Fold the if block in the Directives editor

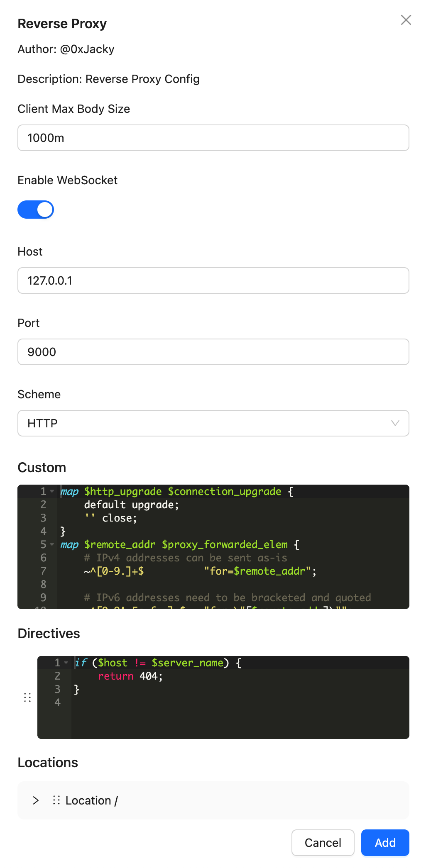pos(66,663)
